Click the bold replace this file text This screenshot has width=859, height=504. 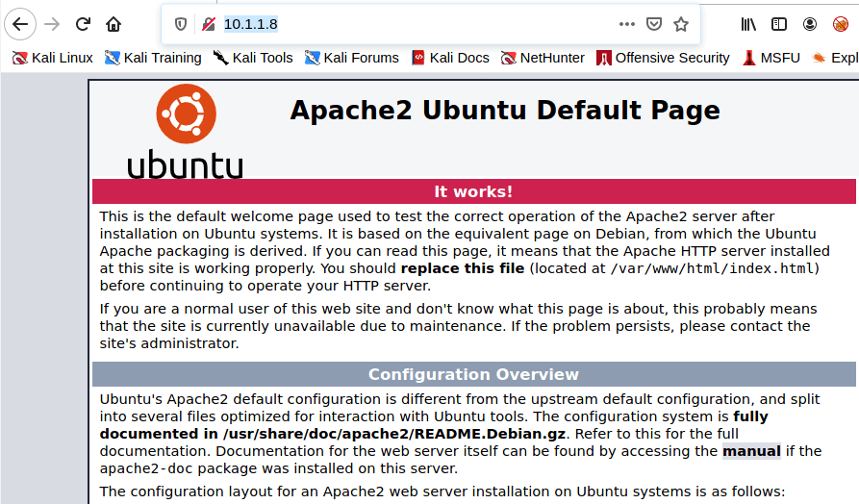click(x=463, y=268)
